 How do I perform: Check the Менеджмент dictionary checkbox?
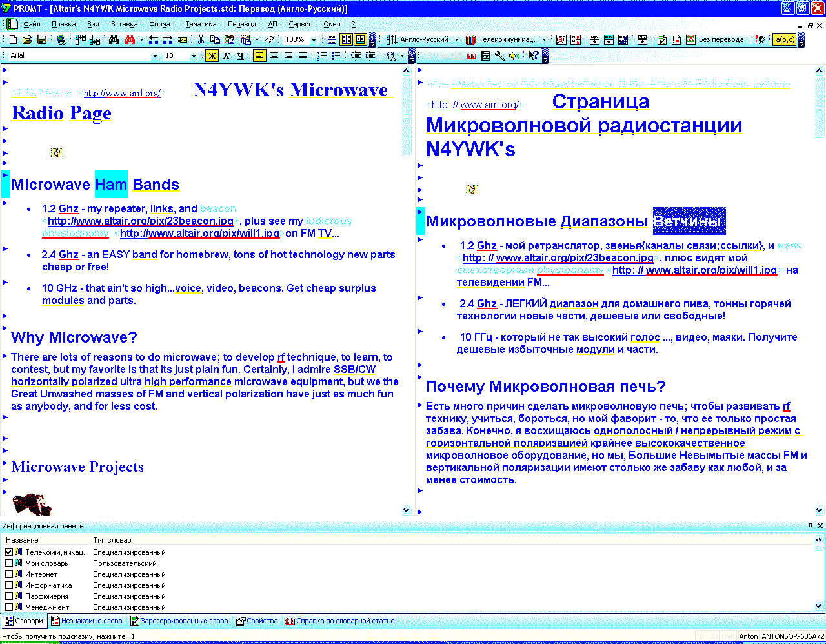[x=8, y=607]
